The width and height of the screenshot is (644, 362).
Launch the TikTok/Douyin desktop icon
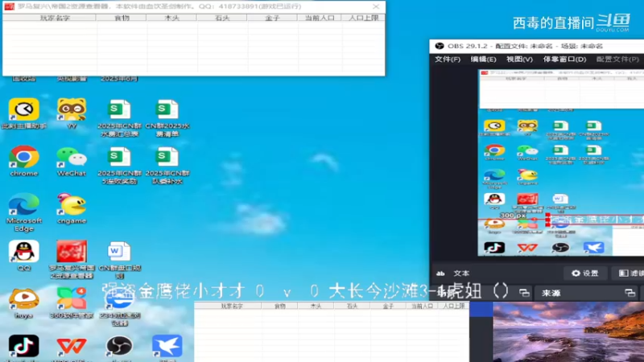click(x=24, y=346)
